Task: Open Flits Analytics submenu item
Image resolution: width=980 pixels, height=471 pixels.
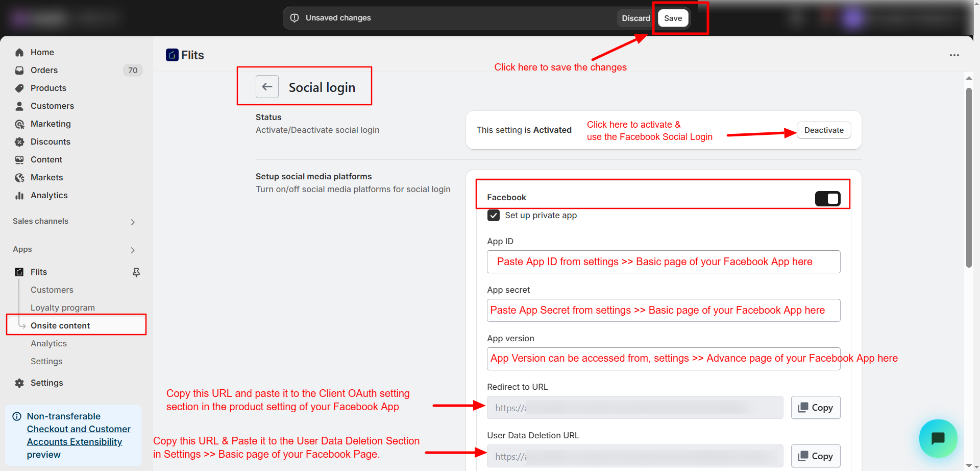Action: [x=48, y=343]
